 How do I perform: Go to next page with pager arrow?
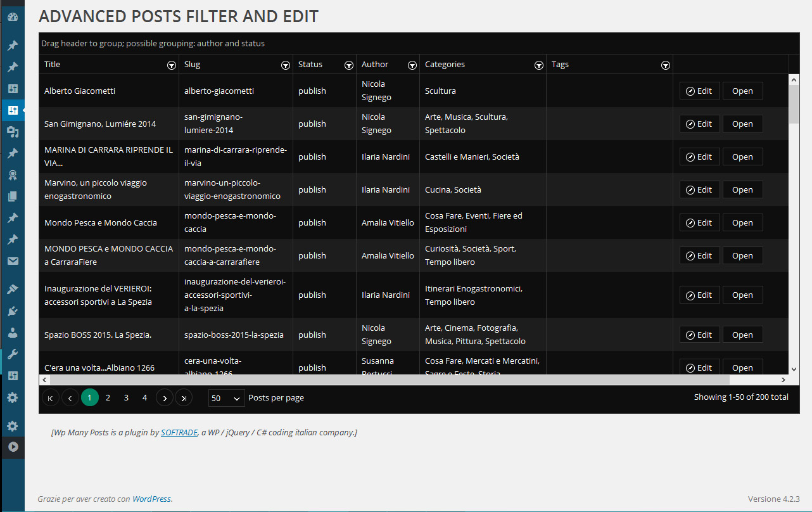pyautogui.click(x=165, y=398)
